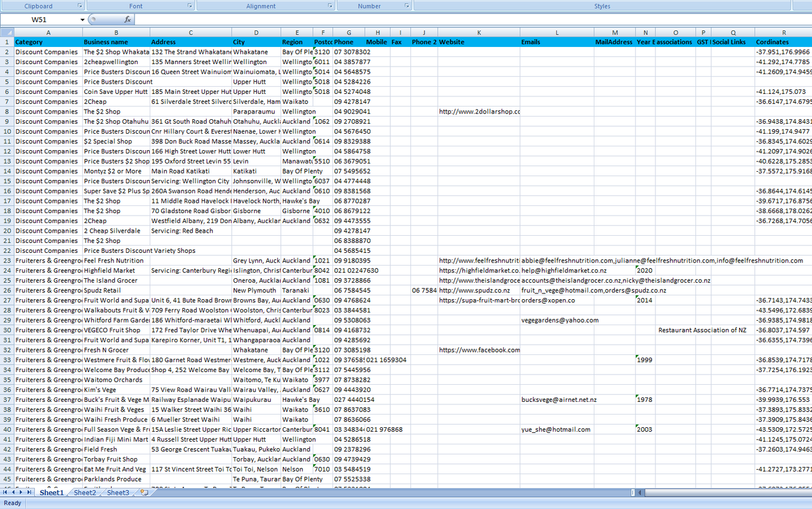Viewport: 812px width, 509px height.
Task: Click the formula bar input area
Action: [x=473, y=20]
